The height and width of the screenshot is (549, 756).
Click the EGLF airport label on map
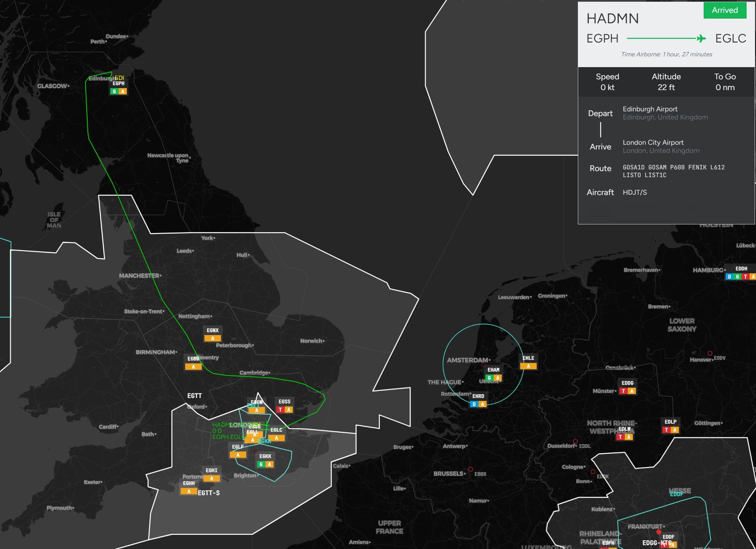[238, 447]
